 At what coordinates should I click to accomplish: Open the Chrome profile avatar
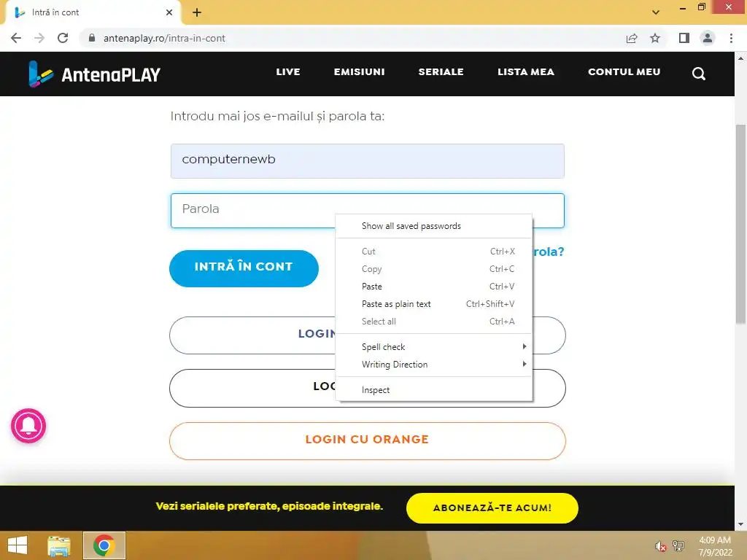(708, 38)
